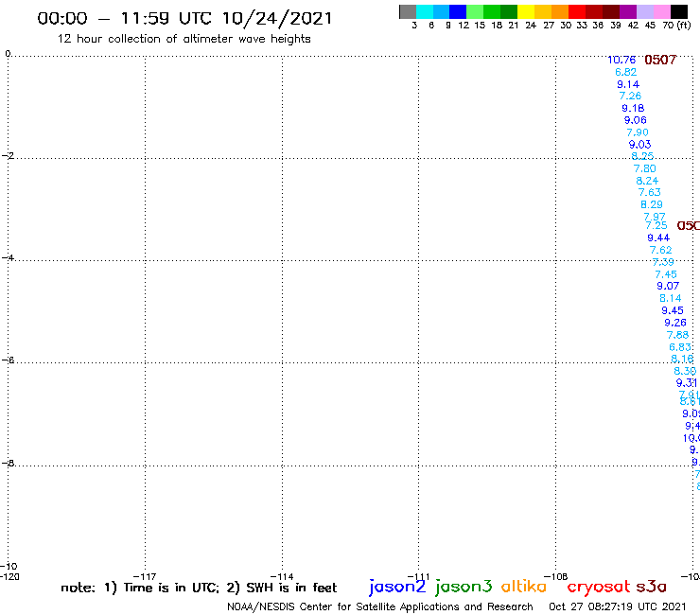Click the 0507 time label at top
The image size is (700, 615).
(x=660, y=60)
